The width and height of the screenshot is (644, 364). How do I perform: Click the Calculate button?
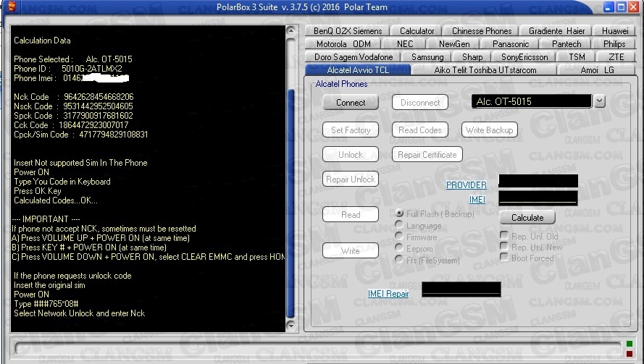pos(527,218)
